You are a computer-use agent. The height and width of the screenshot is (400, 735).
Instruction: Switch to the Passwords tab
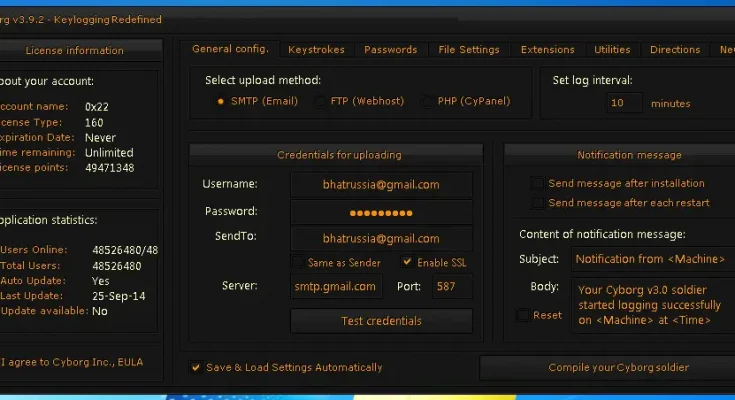coord(390,49)
